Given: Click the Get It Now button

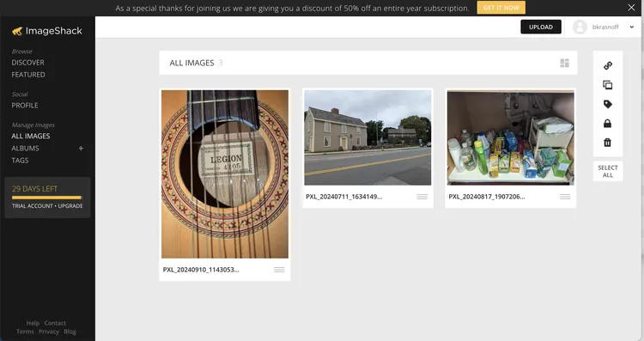Looking at the screenshot, I should tap(501, 8).
